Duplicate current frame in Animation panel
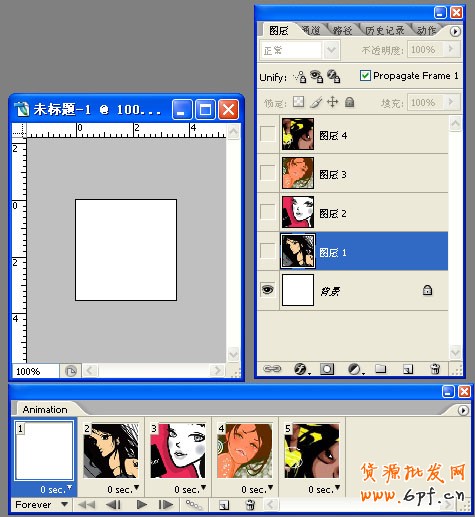475x517 pixels. (x=224, y=505)
